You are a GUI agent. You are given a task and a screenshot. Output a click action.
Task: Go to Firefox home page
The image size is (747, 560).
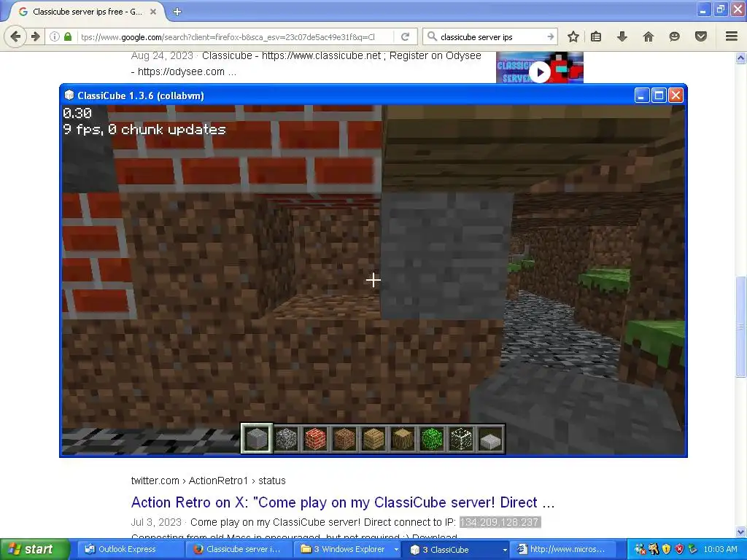coord(649,36)
